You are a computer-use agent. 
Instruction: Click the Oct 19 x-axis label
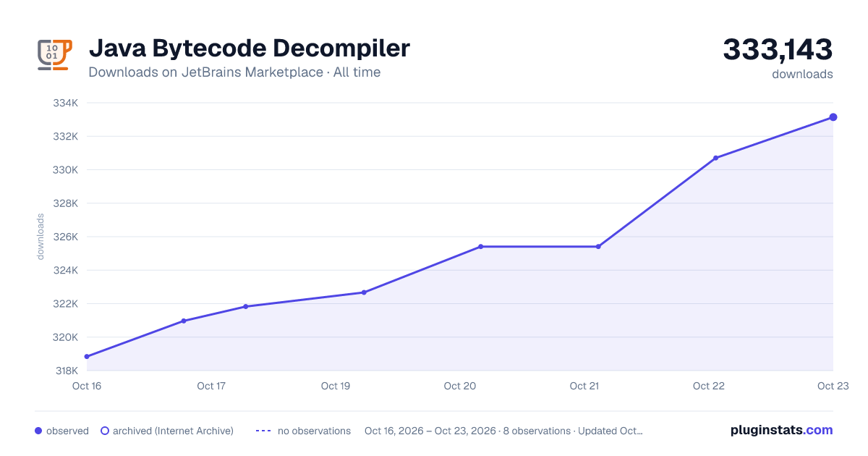point(336,386)
